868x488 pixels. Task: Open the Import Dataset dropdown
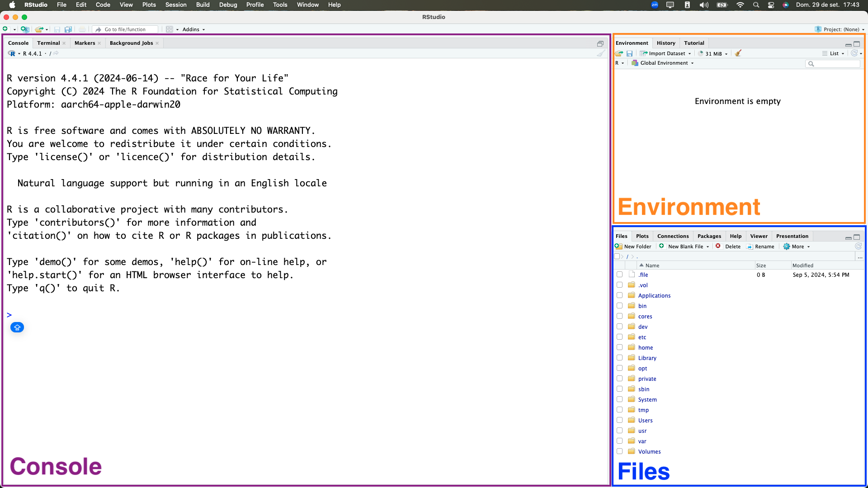(x=665, y=53)
